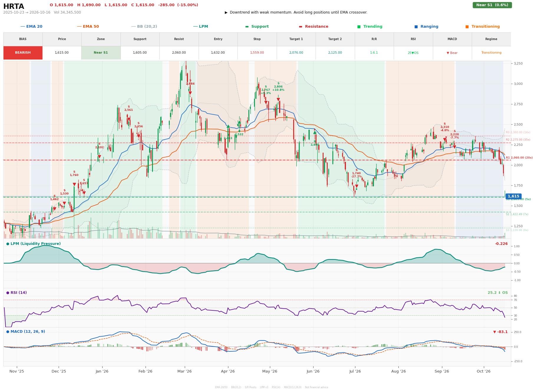
Task: Select the Regime column header
Action: tap(491, 39)
